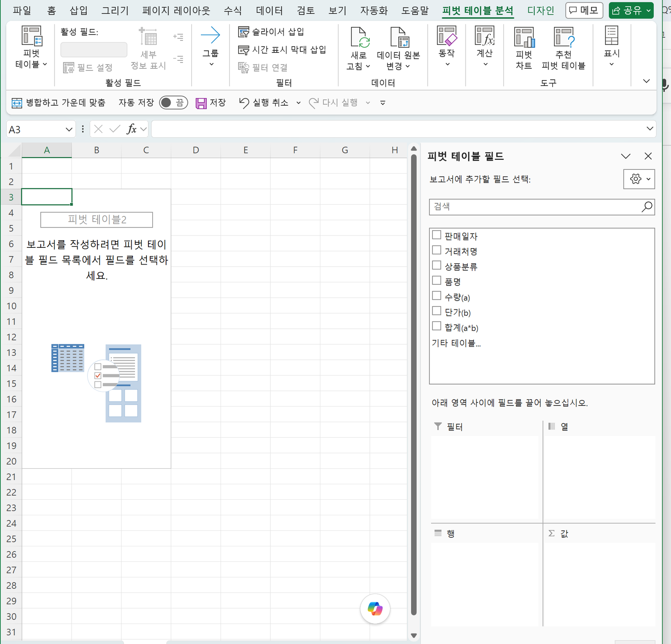Open 데이터 원본 변경

[x=398, y=49]
